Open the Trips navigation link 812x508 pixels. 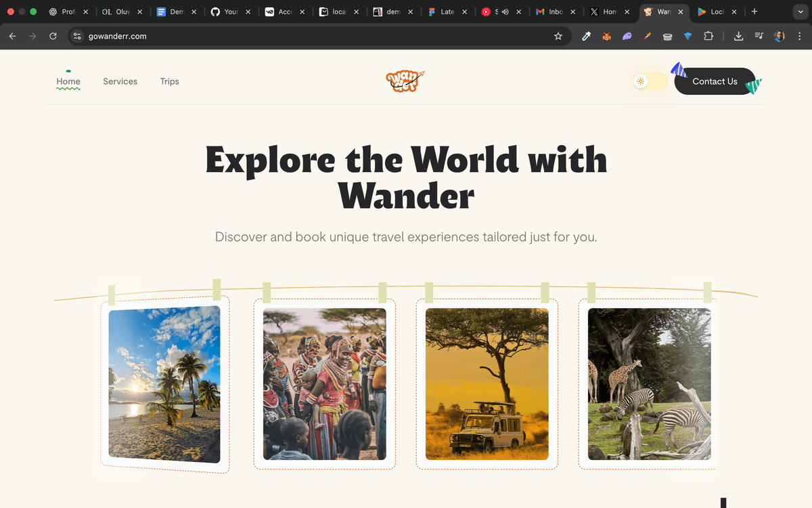[169, 81]
